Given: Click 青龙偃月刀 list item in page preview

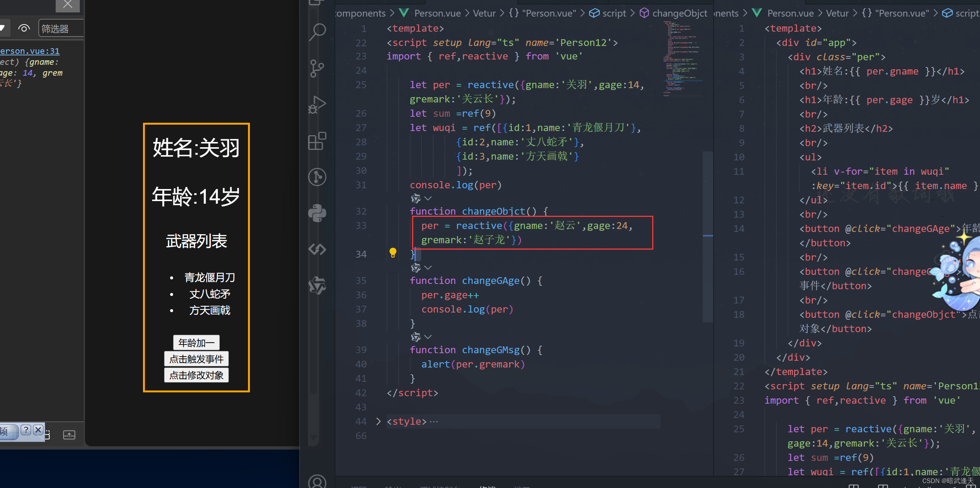Looking at the screenshot, I should coord(210,278).
